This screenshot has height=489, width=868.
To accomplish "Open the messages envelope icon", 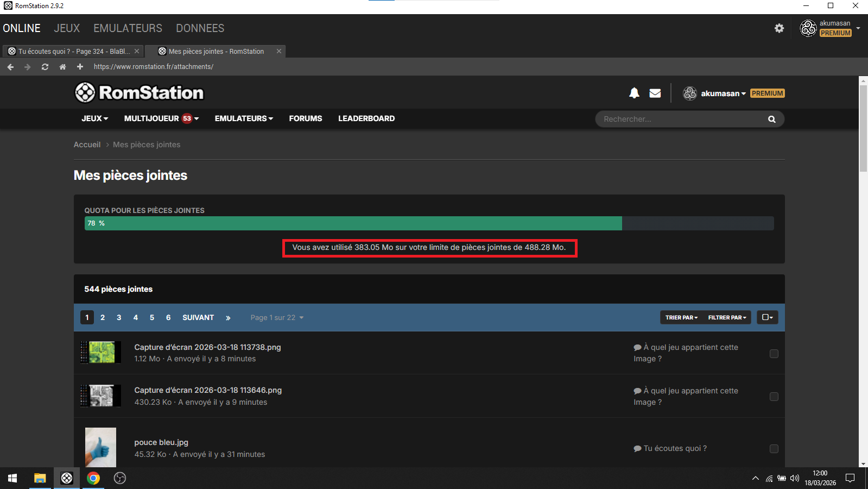I will (x=655, y=93).
